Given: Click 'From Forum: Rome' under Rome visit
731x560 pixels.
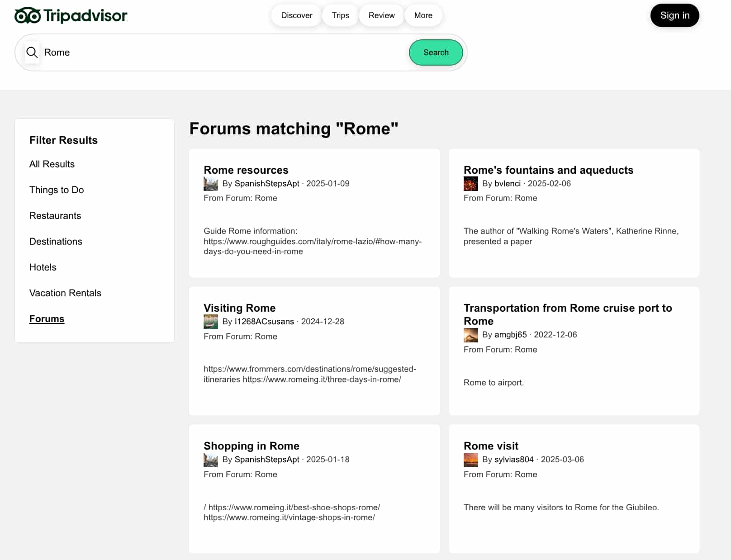Looking at the screenshot, I should point(500,475).
